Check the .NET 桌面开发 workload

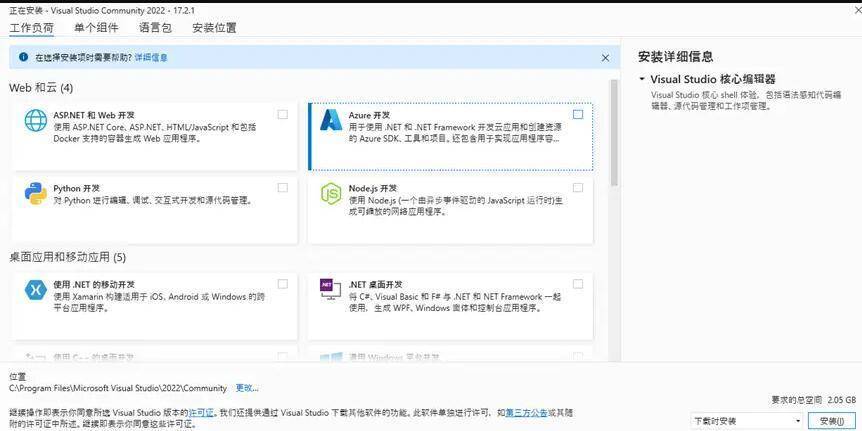[578, 284]
